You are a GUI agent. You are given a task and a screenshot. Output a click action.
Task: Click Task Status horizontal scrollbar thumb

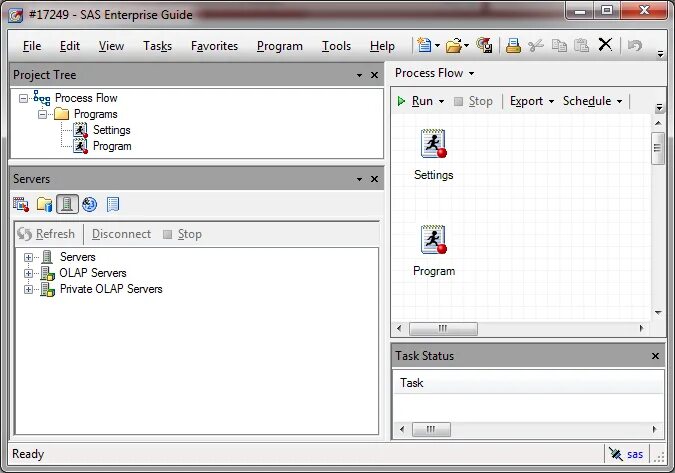(431, 429)
